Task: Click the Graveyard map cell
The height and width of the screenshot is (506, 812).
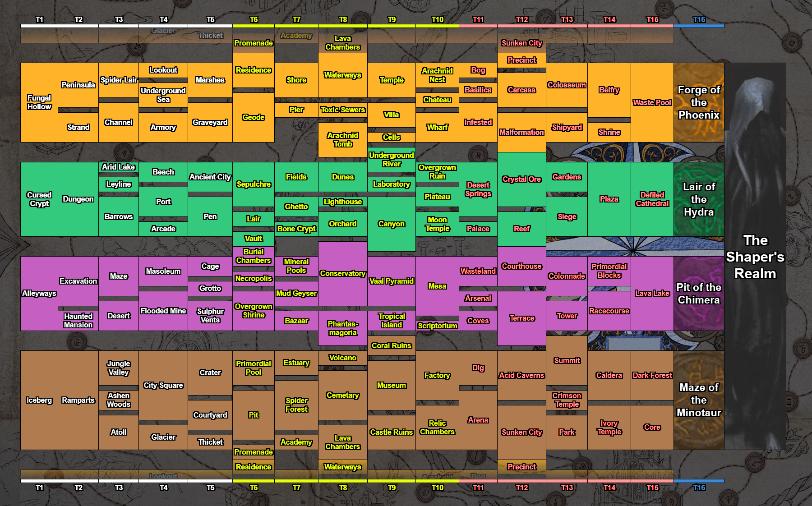Action: pyautogui.click(x=210, y=122)
